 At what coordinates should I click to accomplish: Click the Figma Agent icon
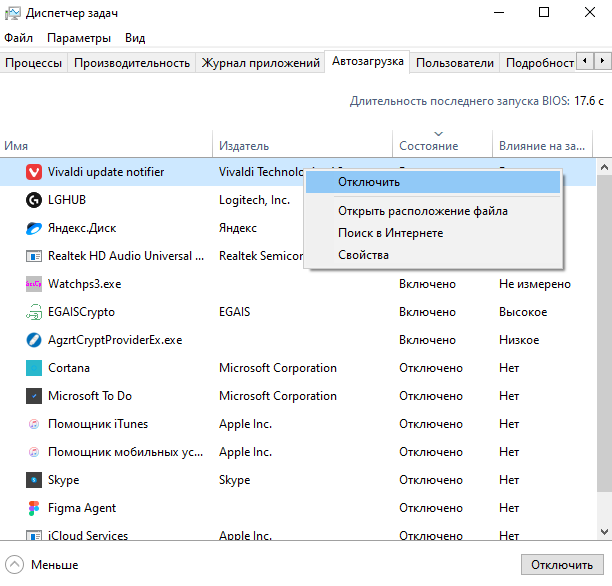(34, 508)
